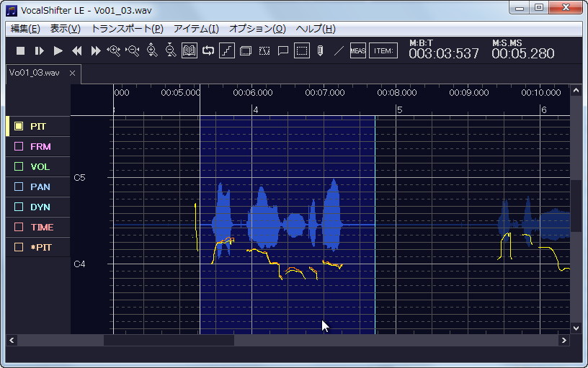Zoom out horizontally with magnifier icon
This screenshot has height=368, width=588.
(x=133, y=50)
